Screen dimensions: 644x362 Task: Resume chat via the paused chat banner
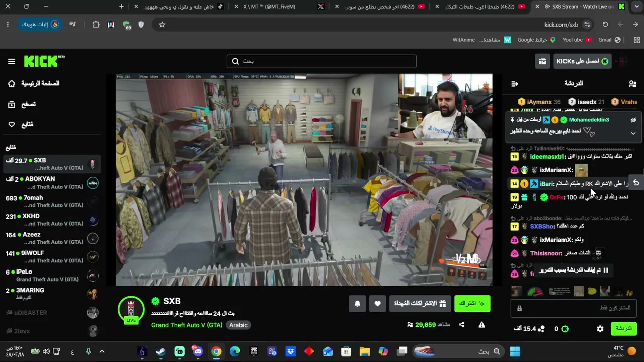tap(574, 270)
